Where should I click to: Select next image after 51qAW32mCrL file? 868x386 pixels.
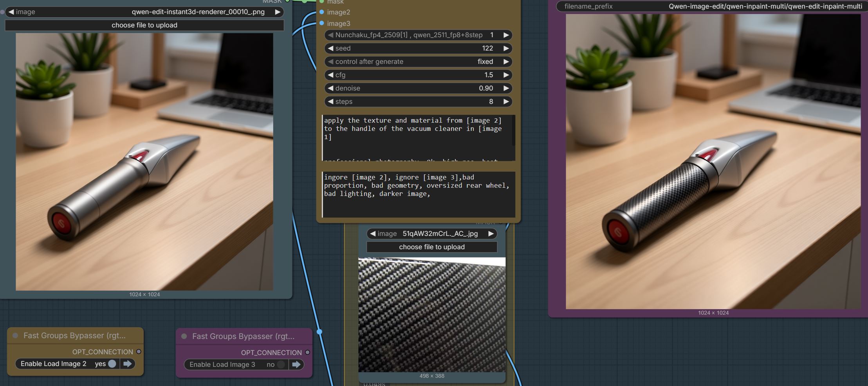tap(491, 234)
